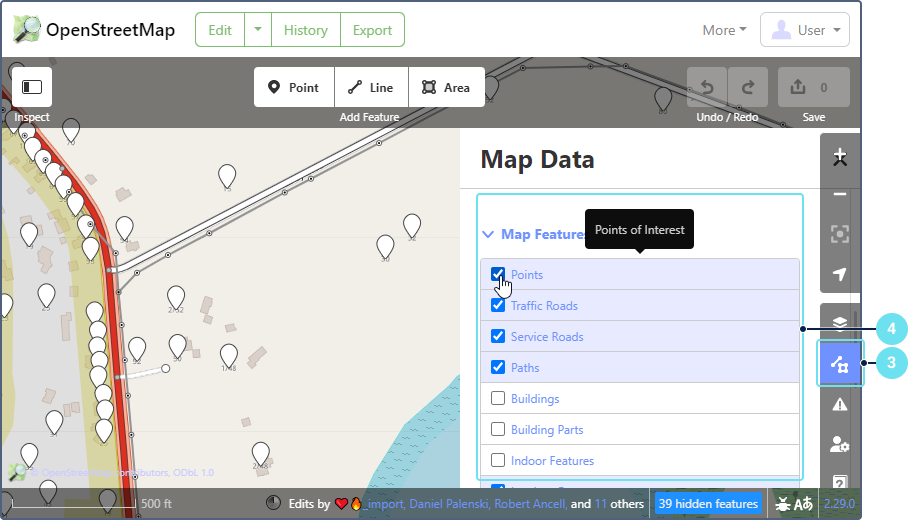Uncheck the Traffic Roads checkbox
This screenshot has height=520, width=908.
tap(498, 305)
